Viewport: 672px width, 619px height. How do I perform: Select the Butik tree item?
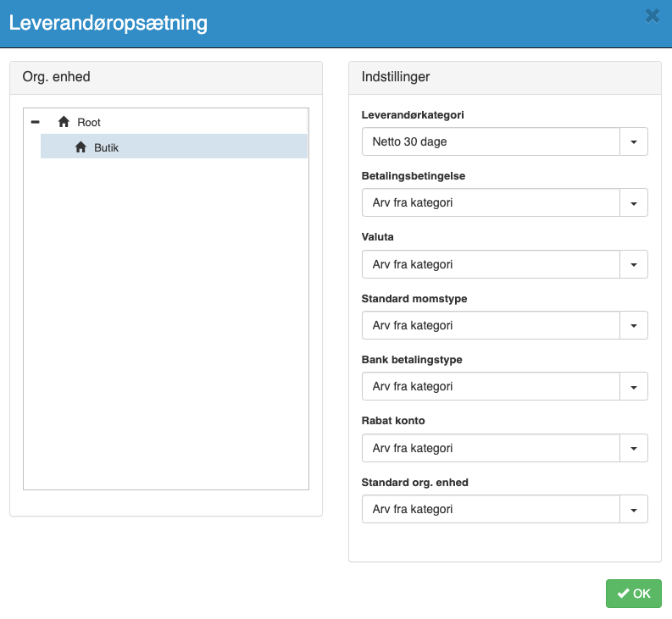(x=174, y=146)
